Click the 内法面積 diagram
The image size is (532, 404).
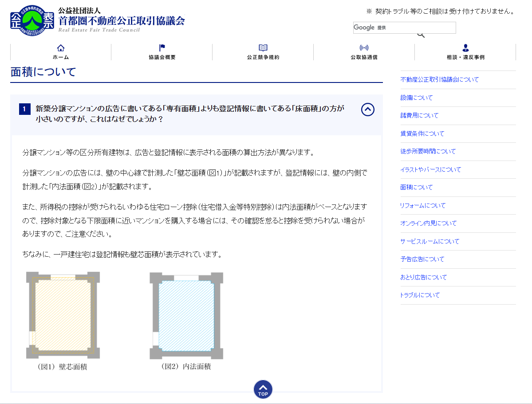(x=186, y=315)
